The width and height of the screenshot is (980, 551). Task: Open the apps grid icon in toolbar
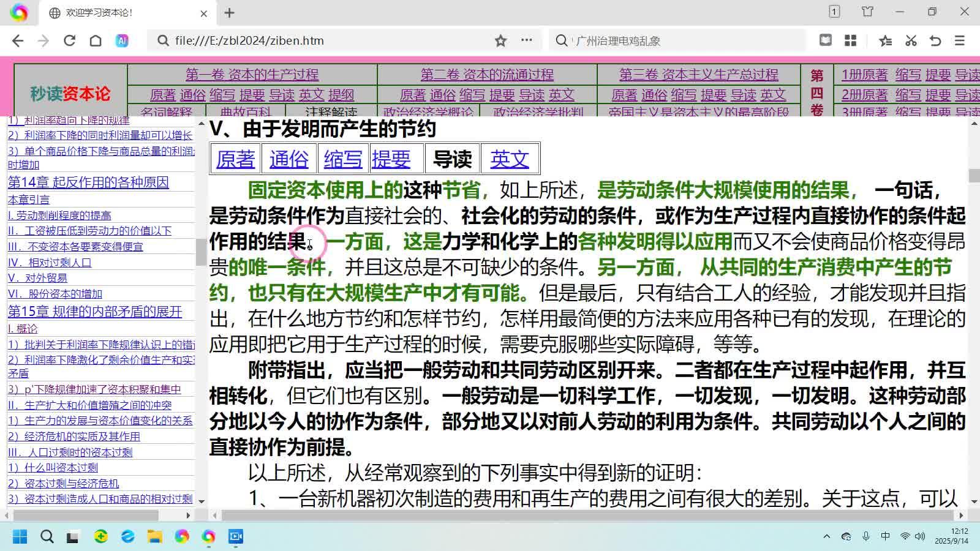(x=850, y=40)
